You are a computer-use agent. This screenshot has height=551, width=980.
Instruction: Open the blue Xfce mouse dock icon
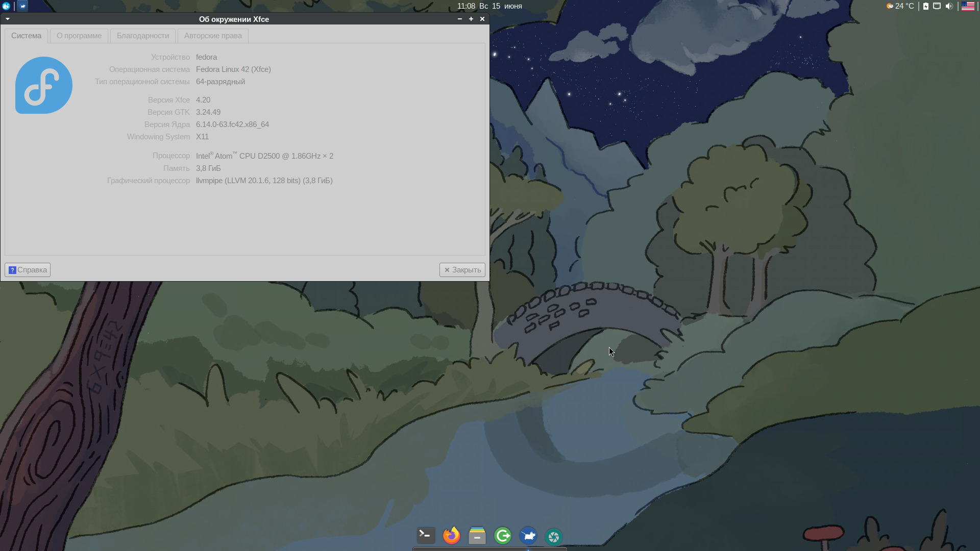point(528,536)
